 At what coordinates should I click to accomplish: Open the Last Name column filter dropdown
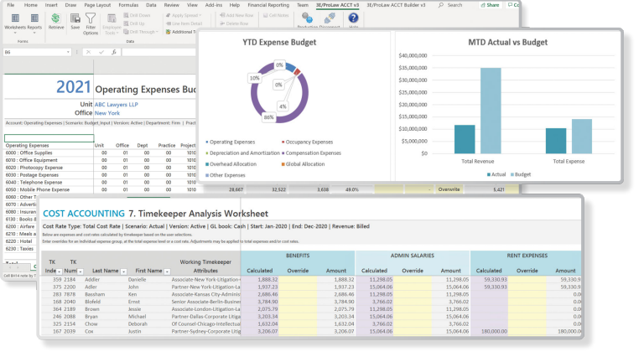[123, 271]
